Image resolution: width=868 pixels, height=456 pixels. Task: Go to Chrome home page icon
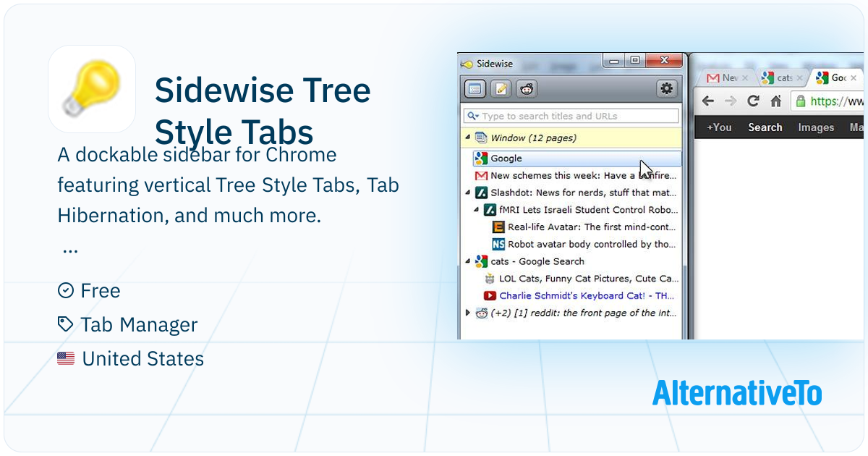(x=775, y=101)
